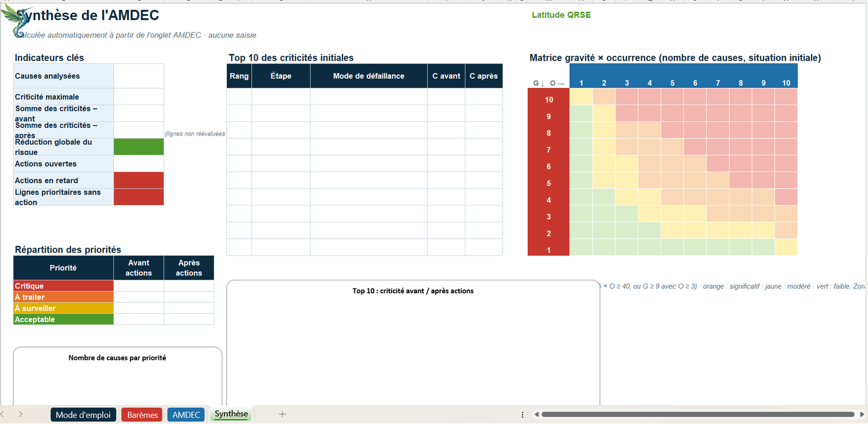868x424 pixels.
Task: Open the three-dot tab bar options
Action: 522,415
